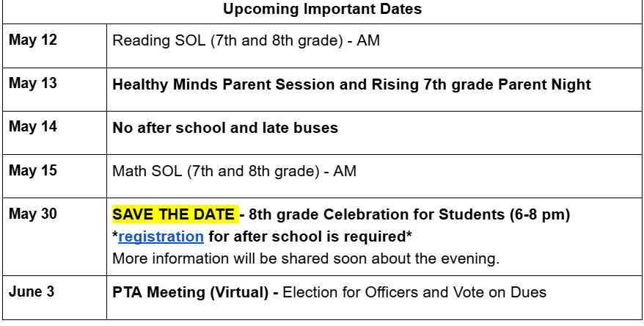This screenshot has width=644, height=326.
Task: Click the Reading SOL entry text
Action: (246, 40)
